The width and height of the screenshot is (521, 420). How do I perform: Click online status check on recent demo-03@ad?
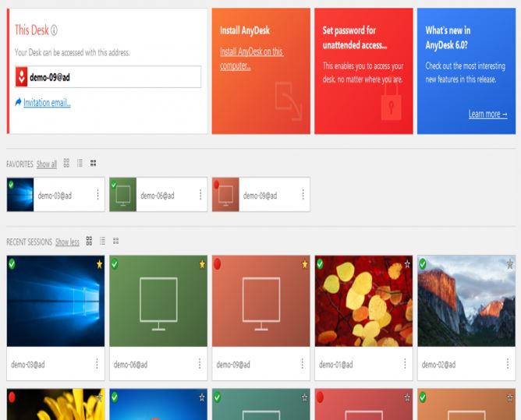(12, 264)
